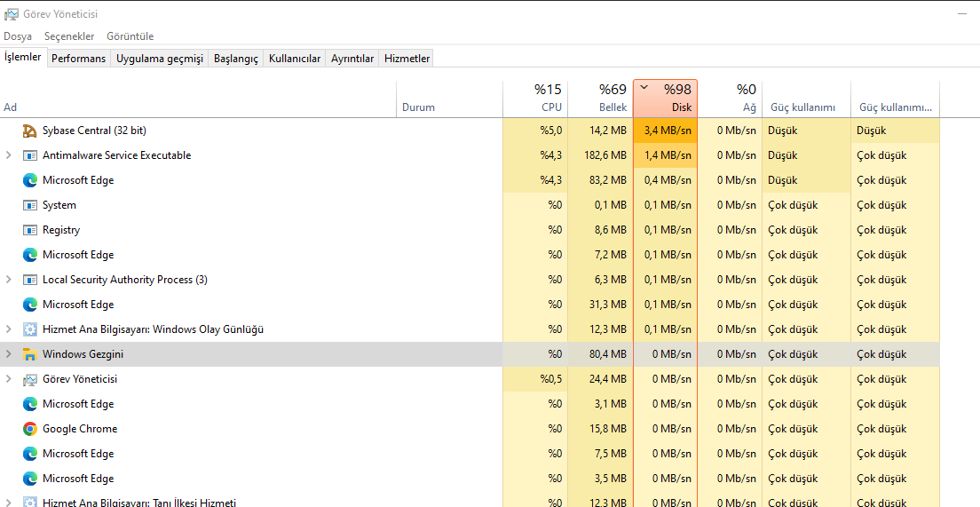
Task: Click the Windows Olay Günlüğü gear icon
Action: pyautogui.click(x=29, y=329)
